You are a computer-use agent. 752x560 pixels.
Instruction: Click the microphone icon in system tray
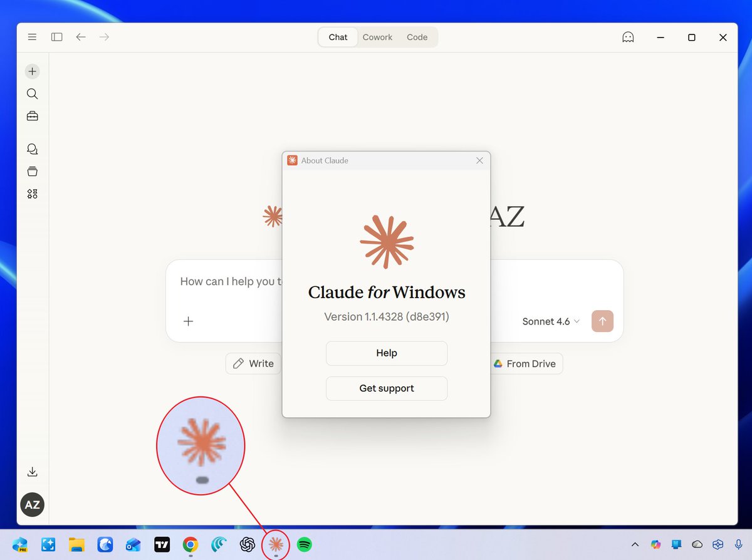pyautogui.click(x=739, y=544)
